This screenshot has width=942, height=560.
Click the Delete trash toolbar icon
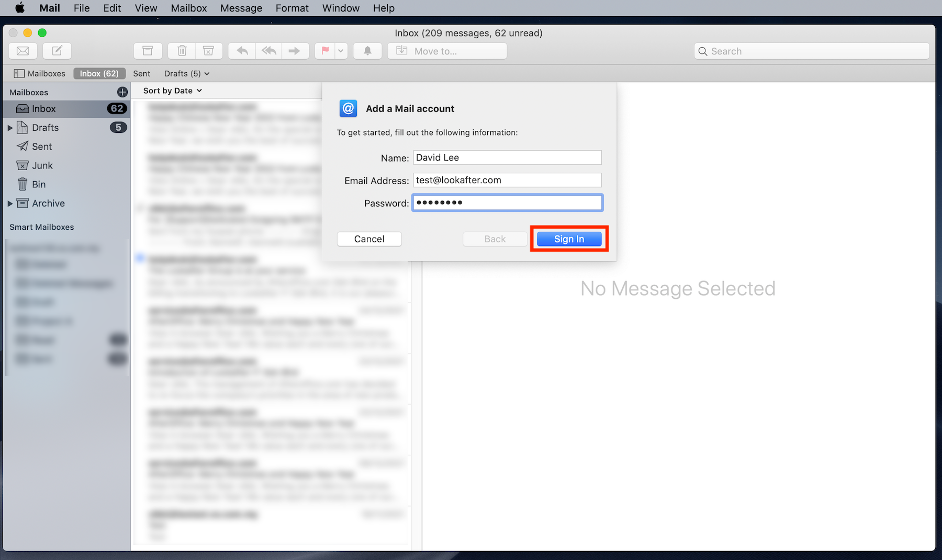coord(182,51)
